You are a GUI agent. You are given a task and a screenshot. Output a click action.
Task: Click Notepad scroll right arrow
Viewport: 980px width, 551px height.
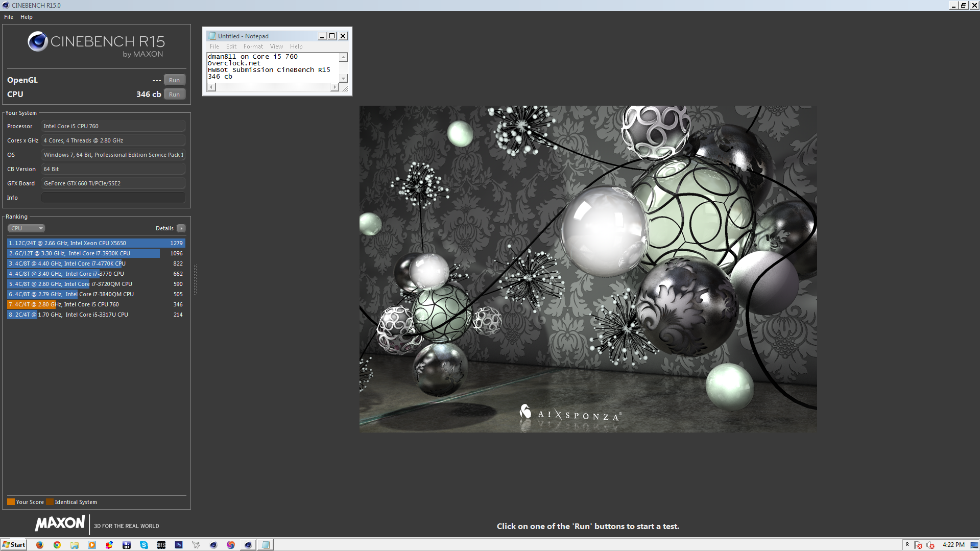coord(334,87)
